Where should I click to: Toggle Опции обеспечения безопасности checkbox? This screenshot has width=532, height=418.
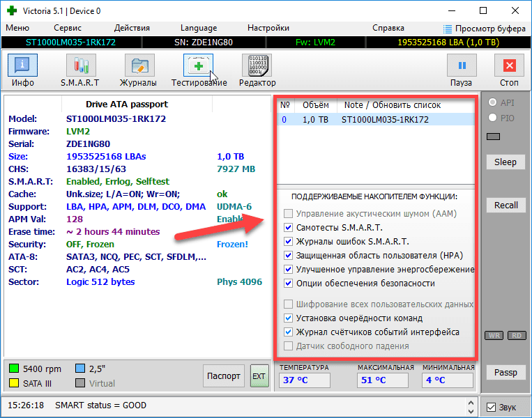(288, 284)
